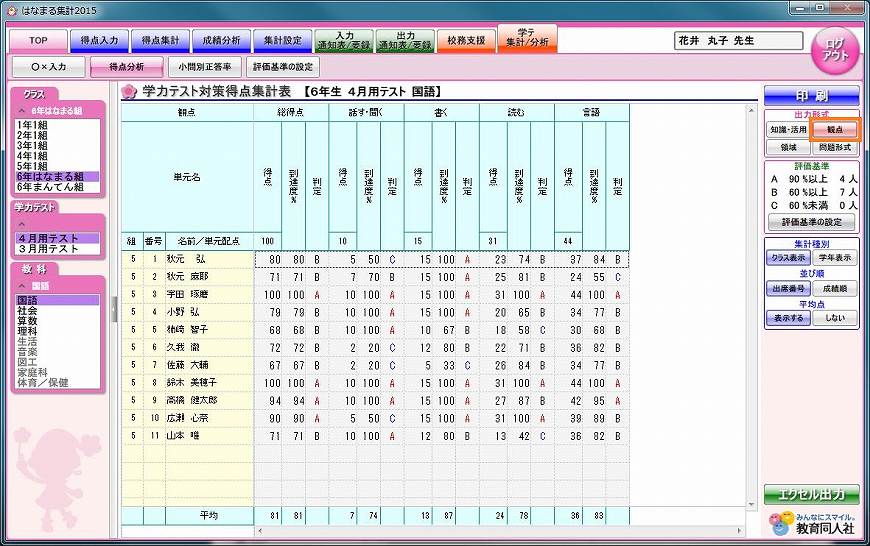Select class 1年1組
Screen dimensions: 870x546
(x=58, y=125)
